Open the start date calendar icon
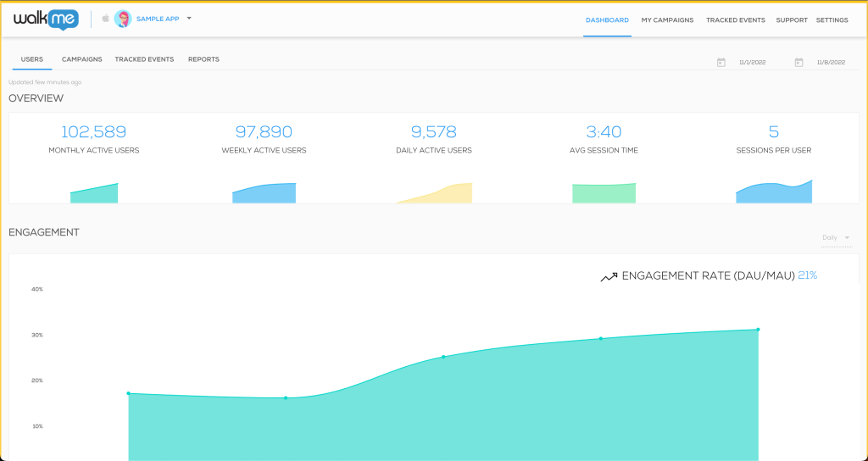The width and height of the screenshot is (868, 461). pyautogui.click(x=721, y=63)
